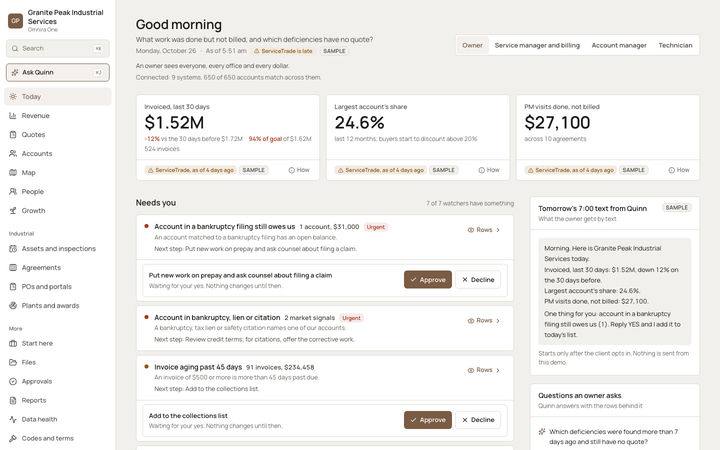The width and height of the screenshot is (720, 450).
Task: Click the Granite Peak Industrial Services name
Action: tap(65, 17)
